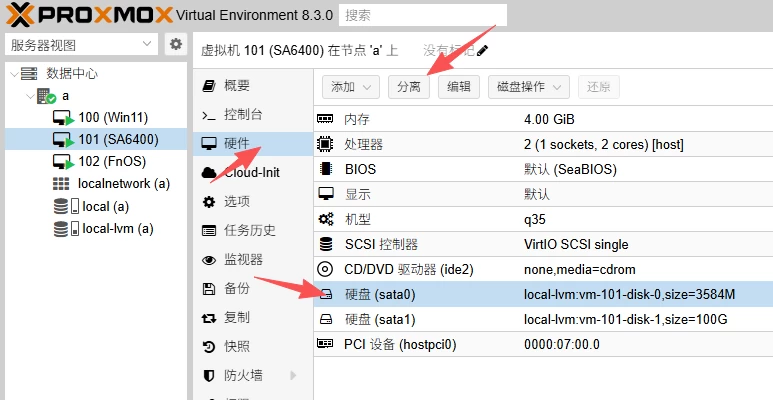
Task: Click the Proxmox logo
Action: pyautogui.click(x=86, y=15)
